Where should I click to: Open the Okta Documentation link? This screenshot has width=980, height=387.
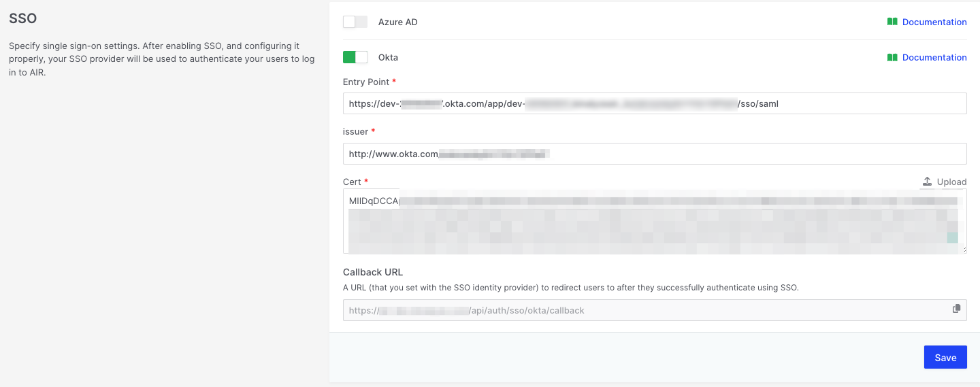[934, 57]
